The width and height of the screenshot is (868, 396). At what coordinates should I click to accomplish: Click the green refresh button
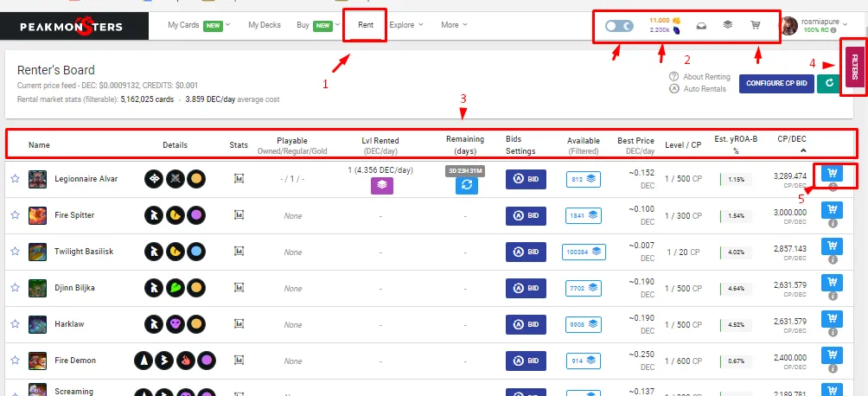pyautogui.click(x=828, y=84)
